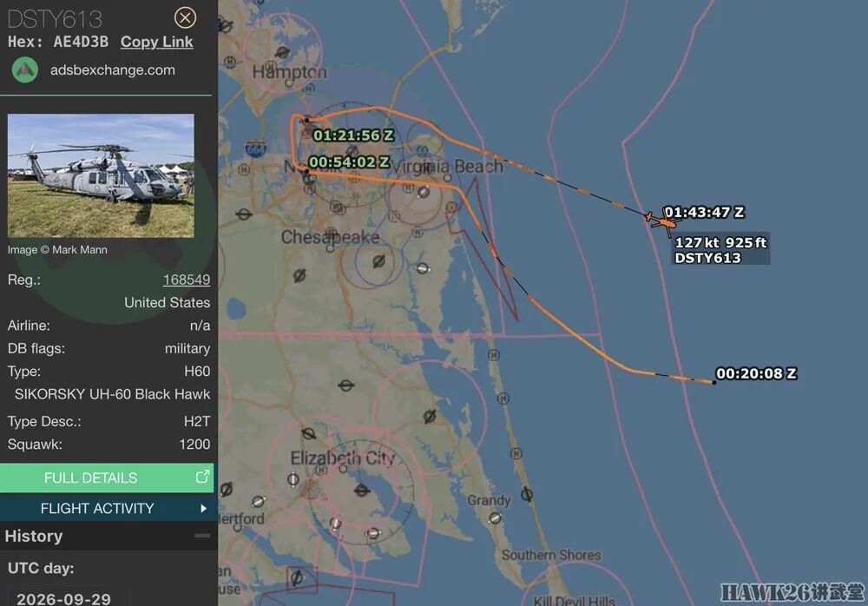Select the 127 kt 925 ft DSTY613 label

click(720, 250)
